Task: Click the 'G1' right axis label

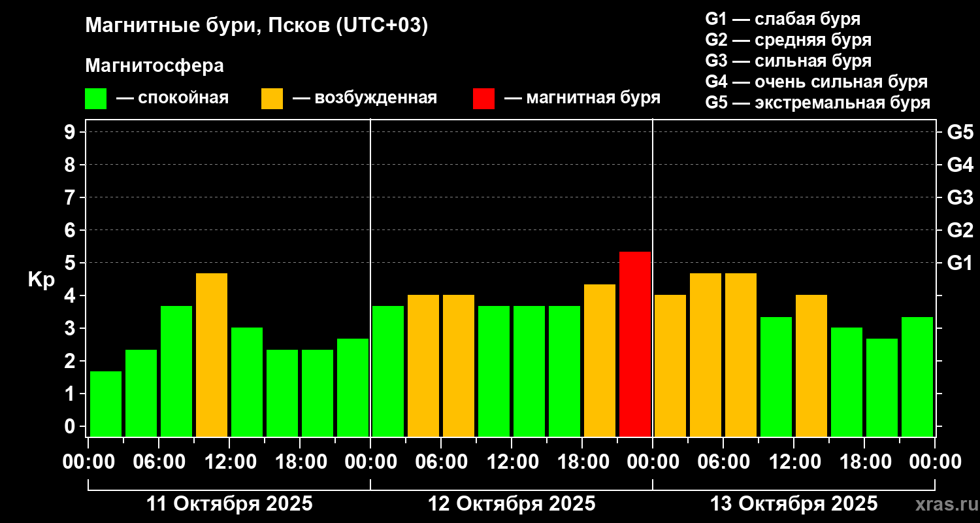Action: (960, 263)
